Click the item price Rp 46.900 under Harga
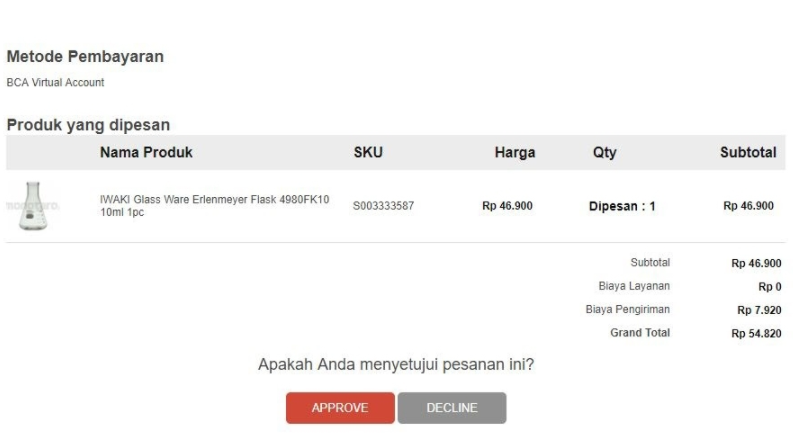The image size is (793, 437). (x=507, y=206)
